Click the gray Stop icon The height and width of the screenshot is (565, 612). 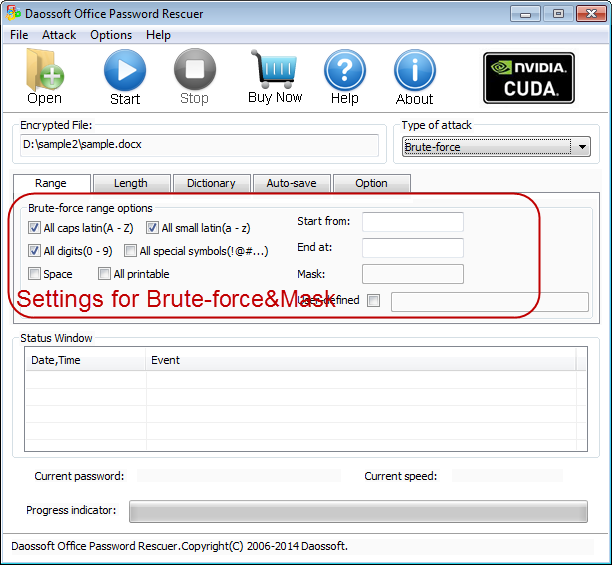[195, 69]
